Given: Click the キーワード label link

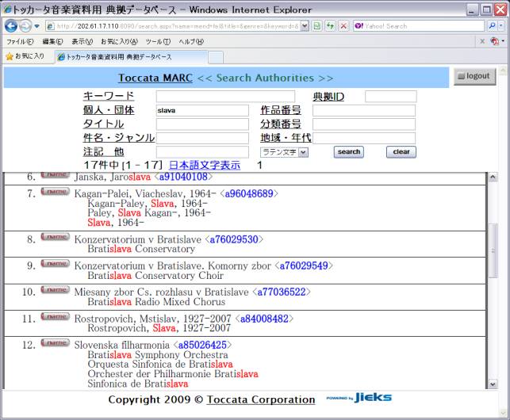Looking at the screenshot, I should [109, 96].
